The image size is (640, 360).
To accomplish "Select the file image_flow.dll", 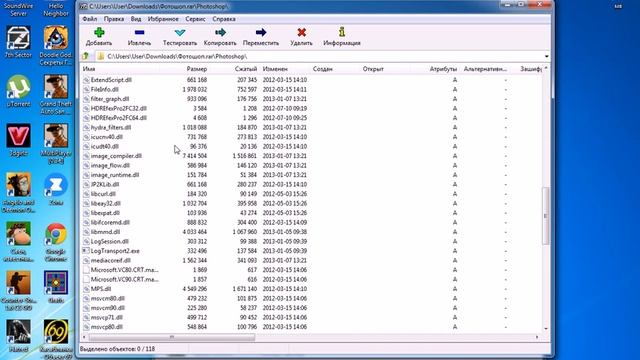I will 110,165.
